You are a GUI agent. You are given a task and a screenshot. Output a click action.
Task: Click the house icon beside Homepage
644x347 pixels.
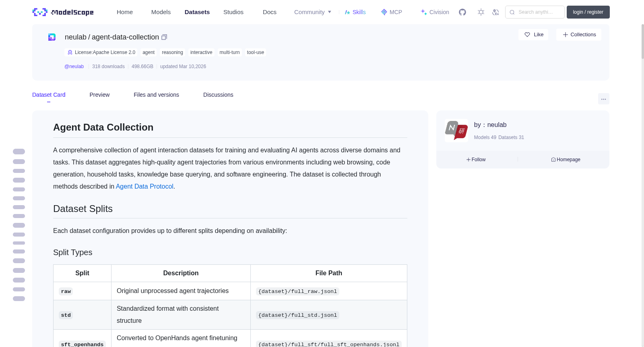click(x=553, y=160)
